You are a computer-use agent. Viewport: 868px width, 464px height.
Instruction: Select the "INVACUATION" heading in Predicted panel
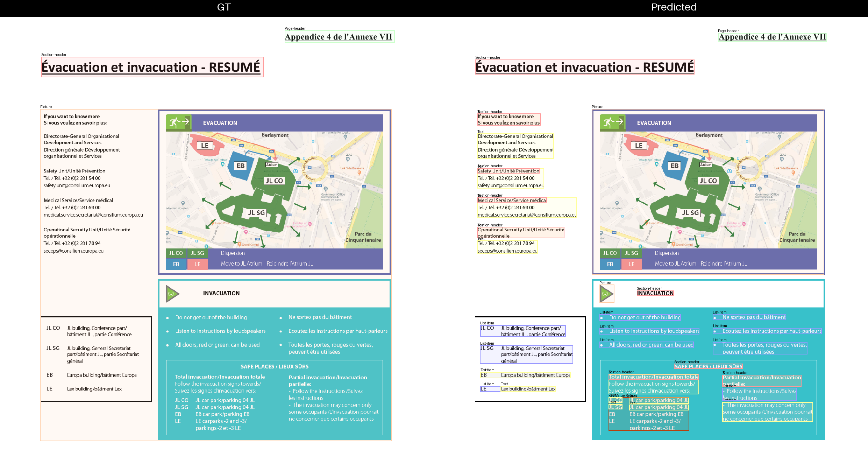pyautogui.click(x=655, y=293)
